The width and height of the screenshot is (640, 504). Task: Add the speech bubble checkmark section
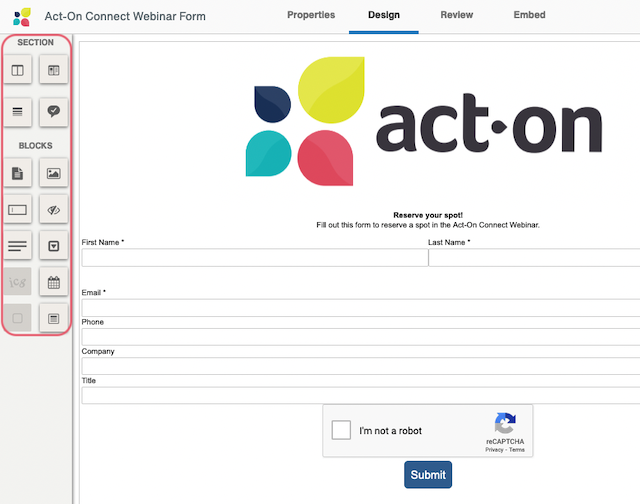pyautogui.click(x=53, y=111)
